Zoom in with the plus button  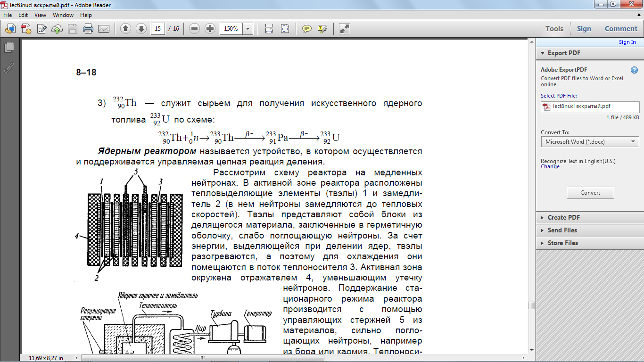[210, 29]
